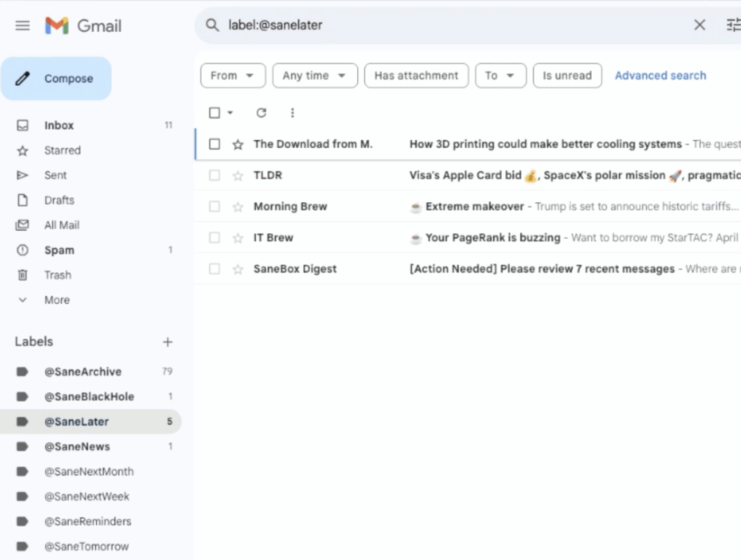
Task: Open the From filter dropdown
Action: [232, 76]
